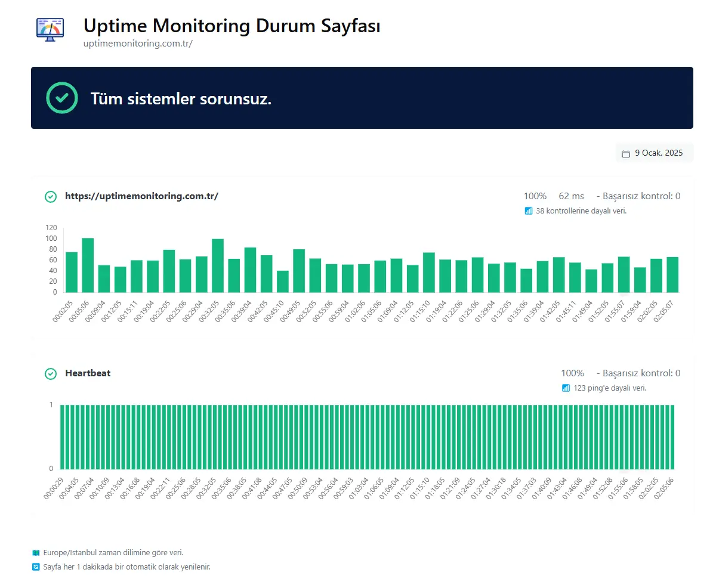Open the uptimemonitoring.com.tr/ link under the title
This screenshot has height=588, width=716.
coord(138,44)
